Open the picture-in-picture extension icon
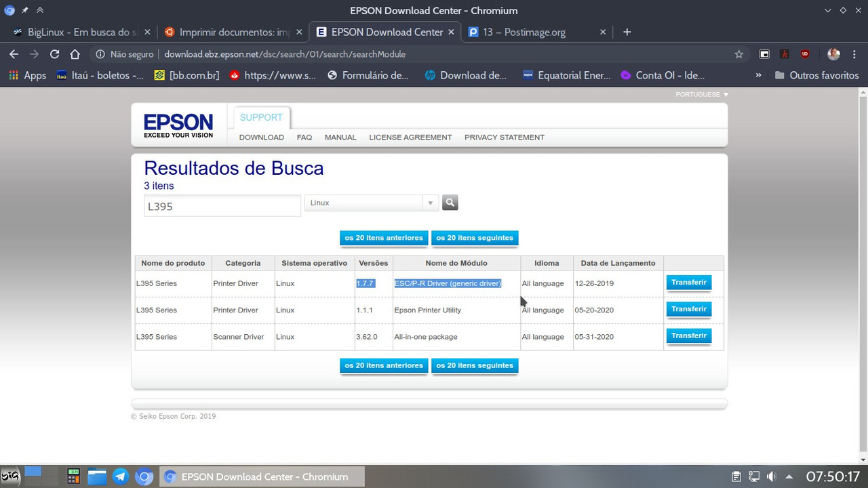The height and width of the screenshot is (488, 868). pyautogui.click(x=764, y=54)
